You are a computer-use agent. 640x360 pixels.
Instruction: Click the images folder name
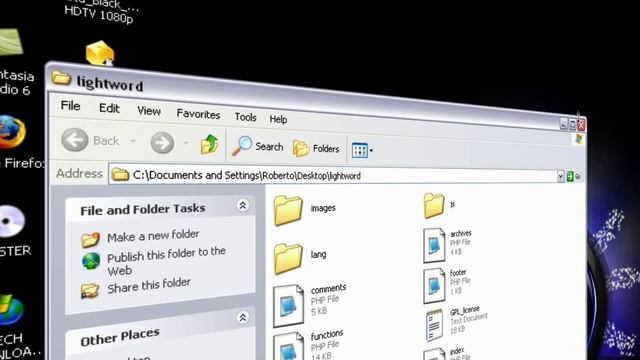click(323, 208)
